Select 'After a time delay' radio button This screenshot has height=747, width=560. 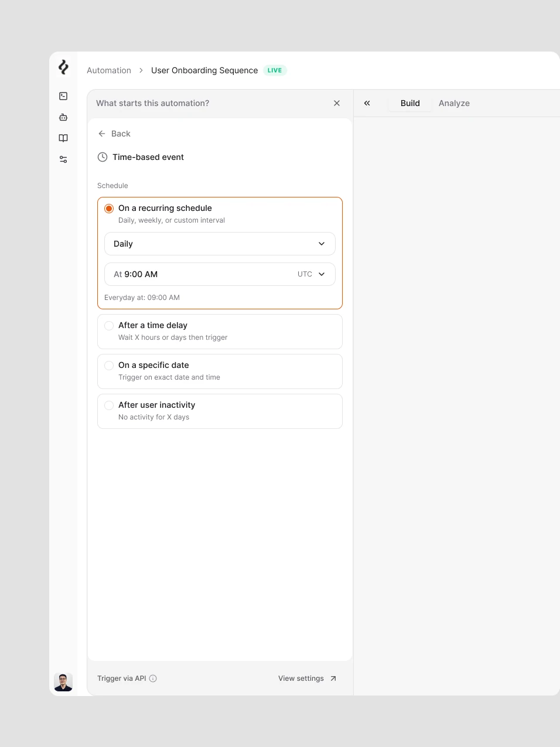tap(109, 326)
